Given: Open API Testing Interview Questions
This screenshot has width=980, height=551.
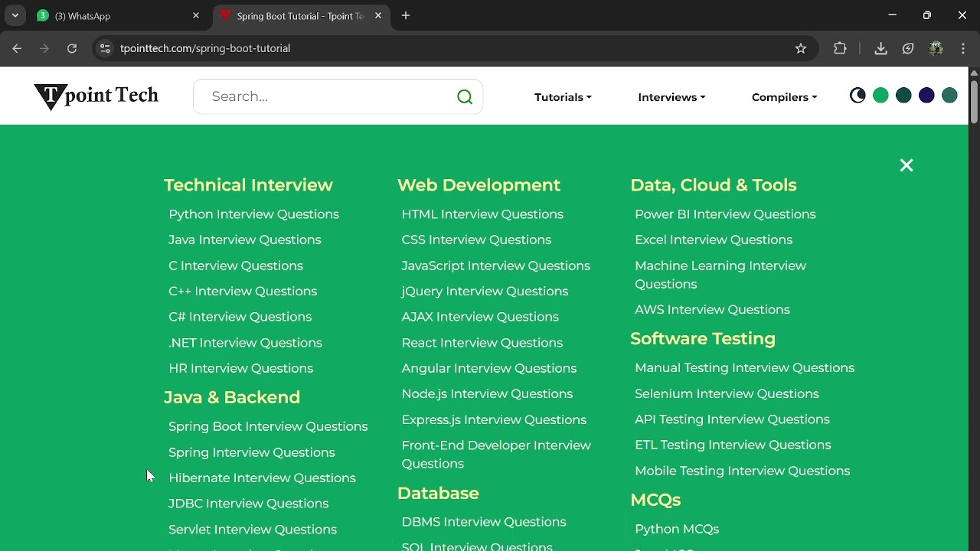Looking at the screenshot, I should tap(732, 419).
